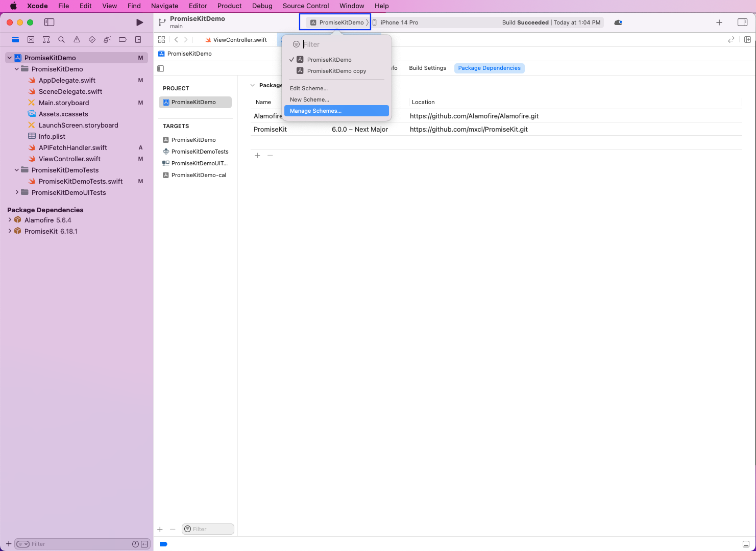Viewport: 756px width, 551px height.
Task: Open Assets.xcassets catalog
Action: click(63, 114)
